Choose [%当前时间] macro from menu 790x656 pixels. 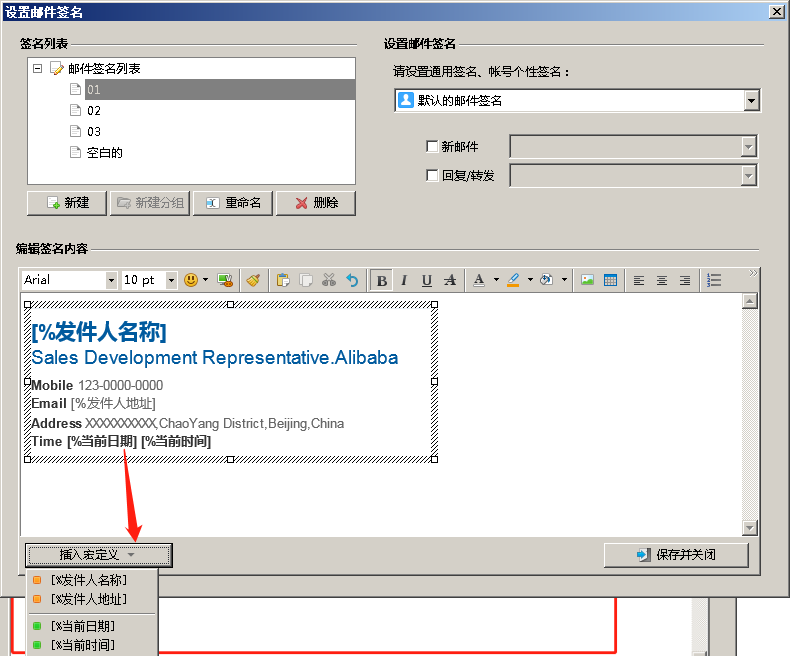[x=93, y=645]
